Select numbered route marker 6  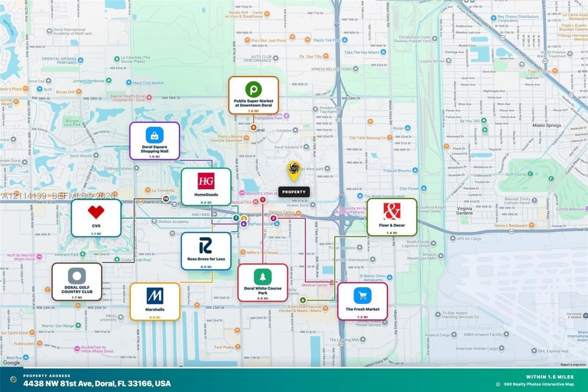pos(243,224)
